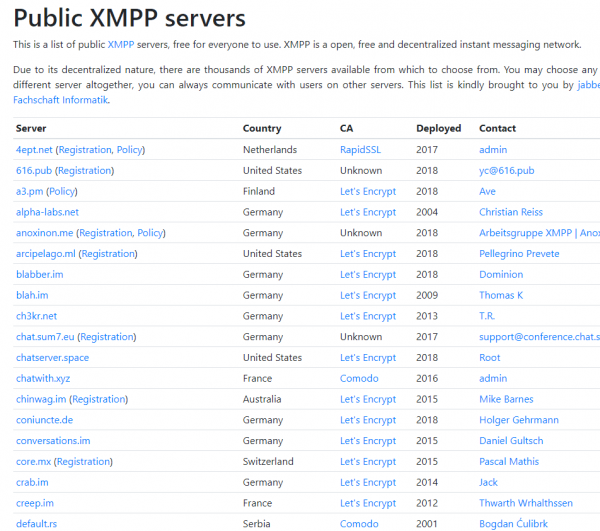
Task: Open the 4ept.net server link
Action: pos(34,150)
